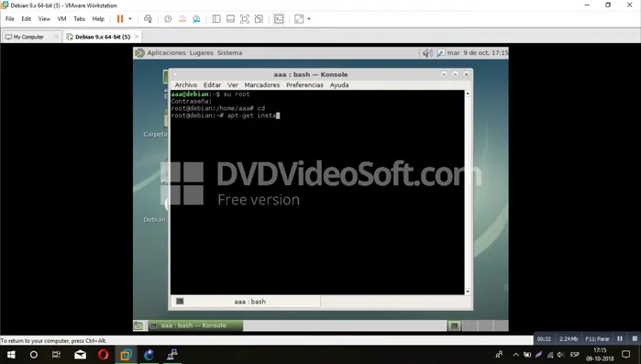Close the My Computer tab
The width and height of the screenshot is (641, 364).
click(57, 37)
